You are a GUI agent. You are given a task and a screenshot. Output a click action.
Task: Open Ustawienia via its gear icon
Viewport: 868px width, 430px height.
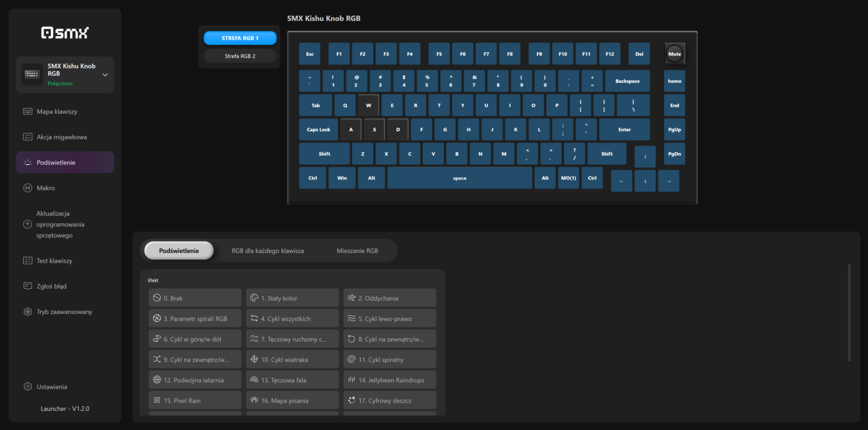28,386
